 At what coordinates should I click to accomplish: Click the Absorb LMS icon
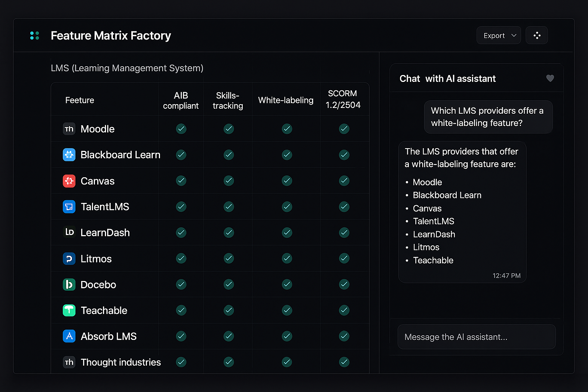69,336
